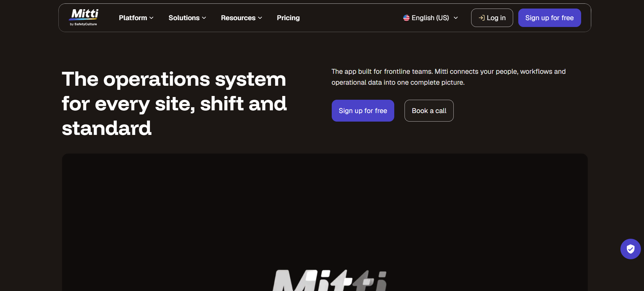Open the English (US) language selector
The image size is (644, 291).
[430, 18]
